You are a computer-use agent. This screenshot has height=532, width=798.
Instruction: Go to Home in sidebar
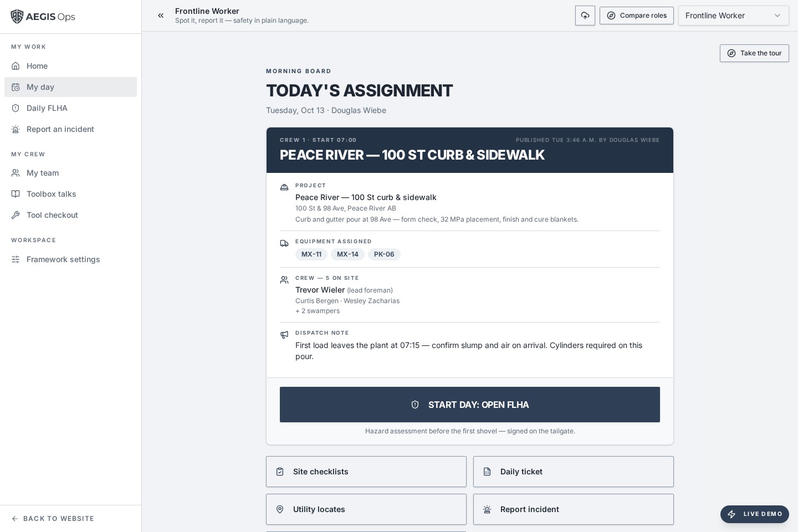click(70, 66)
